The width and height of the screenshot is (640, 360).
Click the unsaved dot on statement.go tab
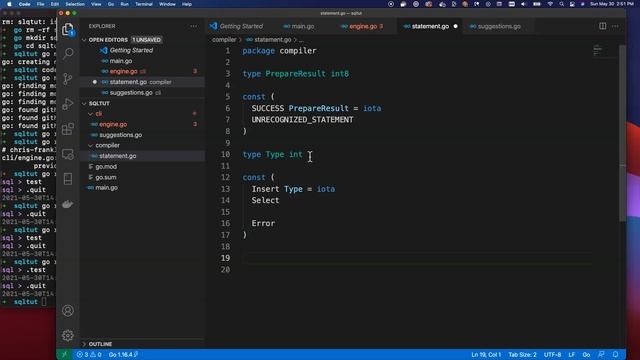pyautogui.click(x=456, y=27)
